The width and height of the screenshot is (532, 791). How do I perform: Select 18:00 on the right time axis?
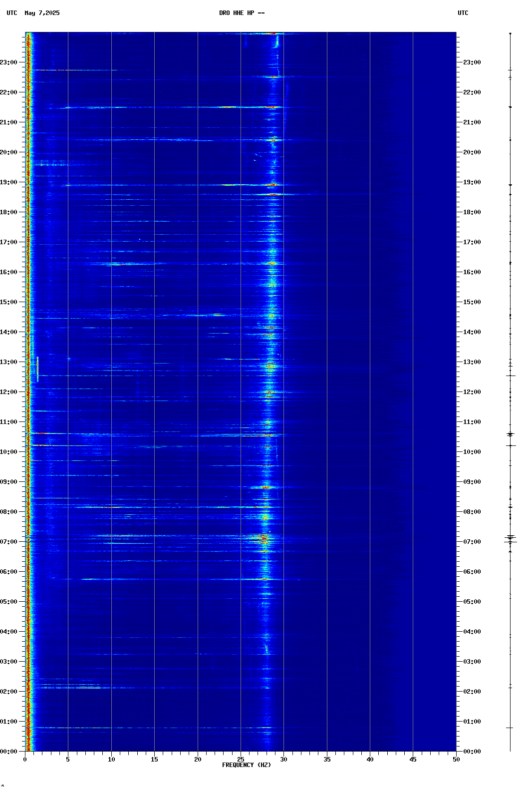[x=472, y=212]
